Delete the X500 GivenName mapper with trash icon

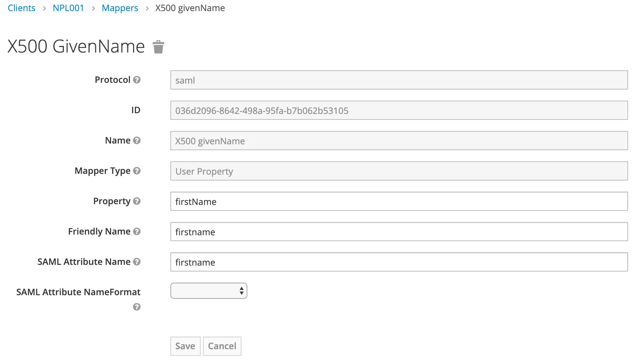[x=159, y=47]
